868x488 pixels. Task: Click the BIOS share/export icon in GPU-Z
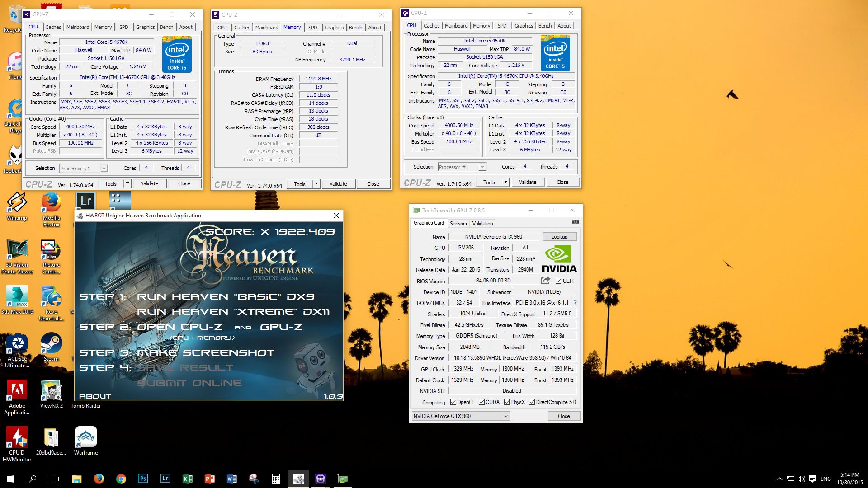(546, 281)
